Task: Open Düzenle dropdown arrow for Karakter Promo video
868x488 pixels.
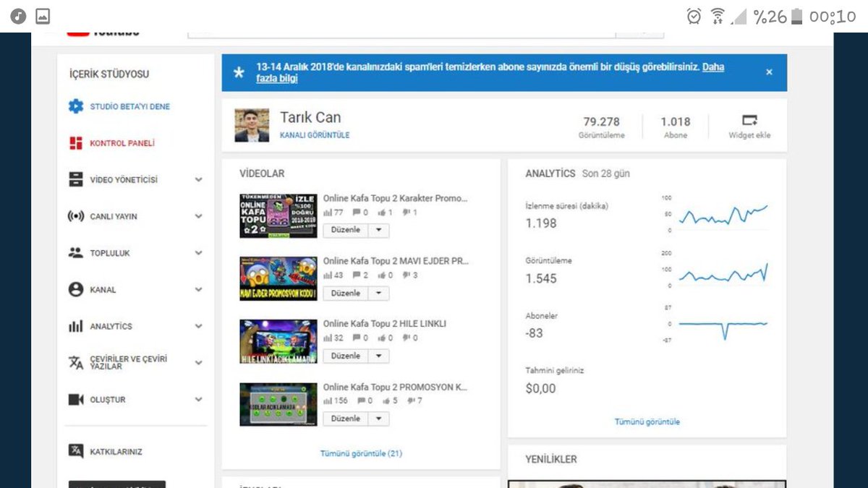Action: [379, 231]
